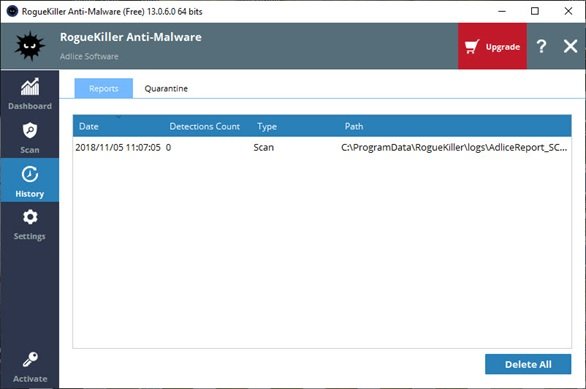Image resolution: width=586 pixels, height=389 pixels.
Task: Click the AdliceReport log path entry
Action: point(454,147)
